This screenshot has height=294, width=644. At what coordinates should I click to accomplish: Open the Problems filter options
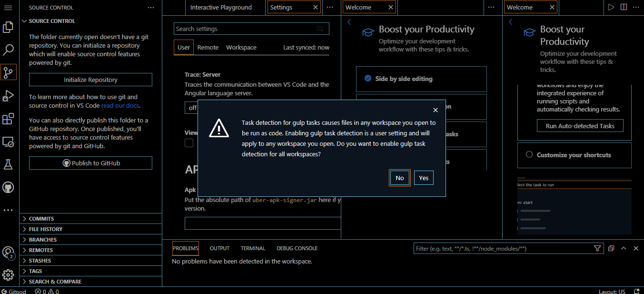coord(597,248)
